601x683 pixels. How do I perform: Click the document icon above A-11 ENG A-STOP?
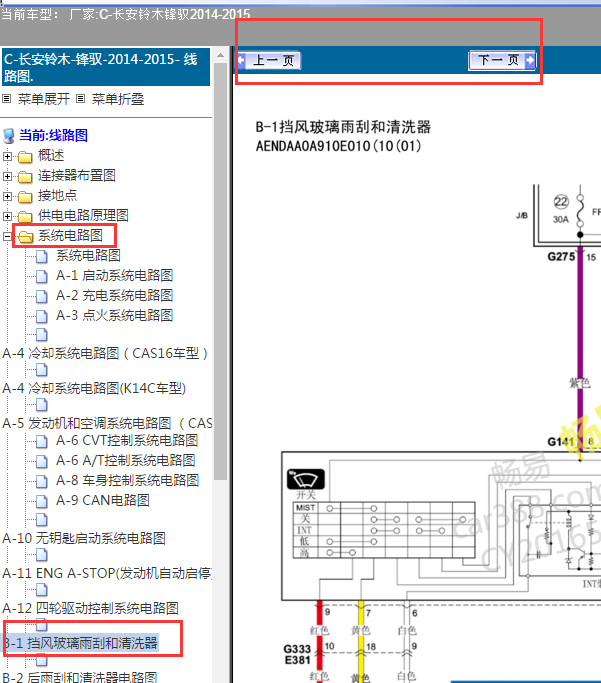click(x=41, y=555)
